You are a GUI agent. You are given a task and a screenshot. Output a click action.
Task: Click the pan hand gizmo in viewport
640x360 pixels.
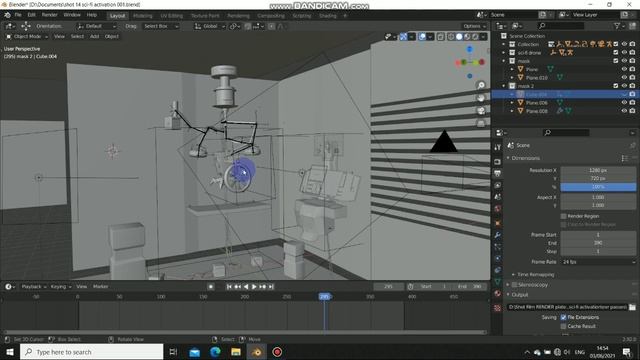click(481, 98)
